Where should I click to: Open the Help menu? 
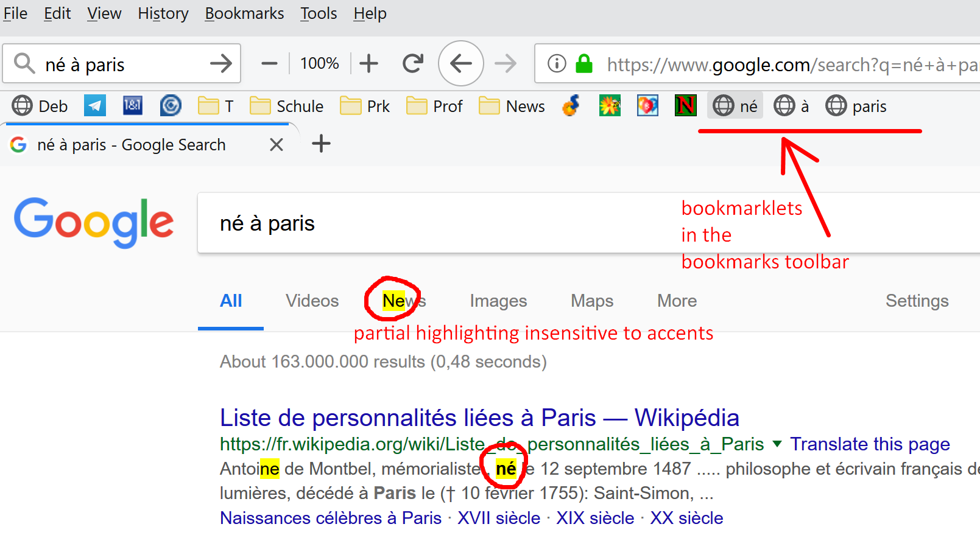click(370, 13)
